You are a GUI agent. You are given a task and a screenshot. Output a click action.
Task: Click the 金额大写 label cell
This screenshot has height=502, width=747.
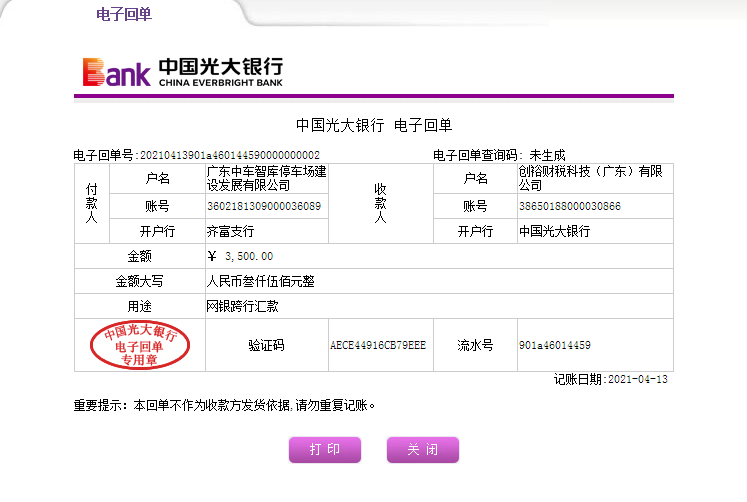click(140, 281)
